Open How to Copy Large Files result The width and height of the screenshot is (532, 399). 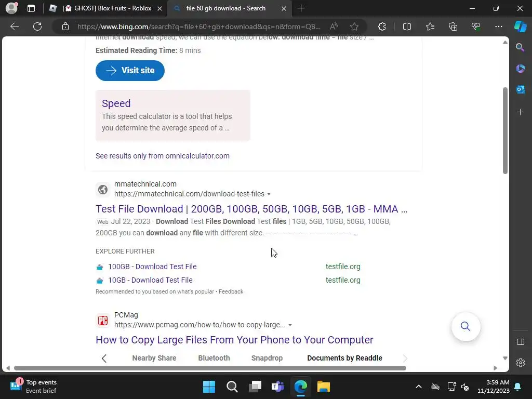click(x=234, y=340)
